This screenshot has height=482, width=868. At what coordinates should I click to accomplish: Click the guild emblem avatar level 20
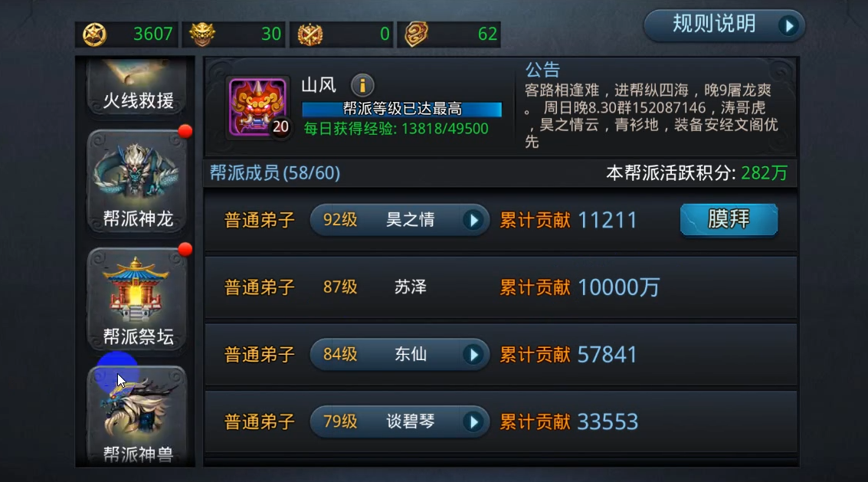click(x=257, y=107)
